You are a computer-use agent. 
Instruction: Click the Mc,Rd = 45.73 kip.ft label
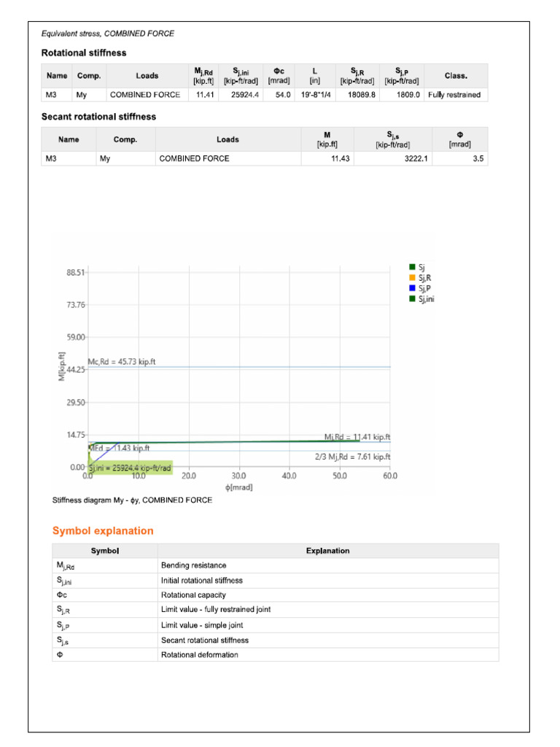pyautogui.click(x=122, y=362)
